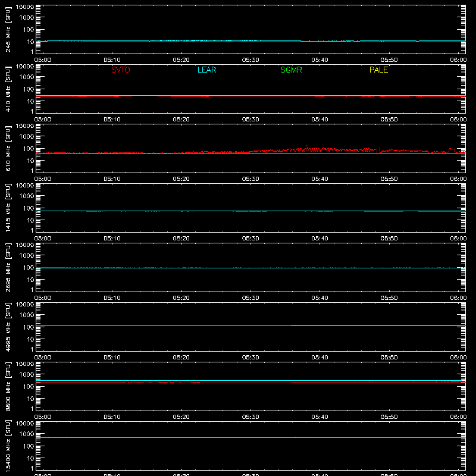Click the yellow PALE station legend label
476x476 pixels.
coord(378,70)
